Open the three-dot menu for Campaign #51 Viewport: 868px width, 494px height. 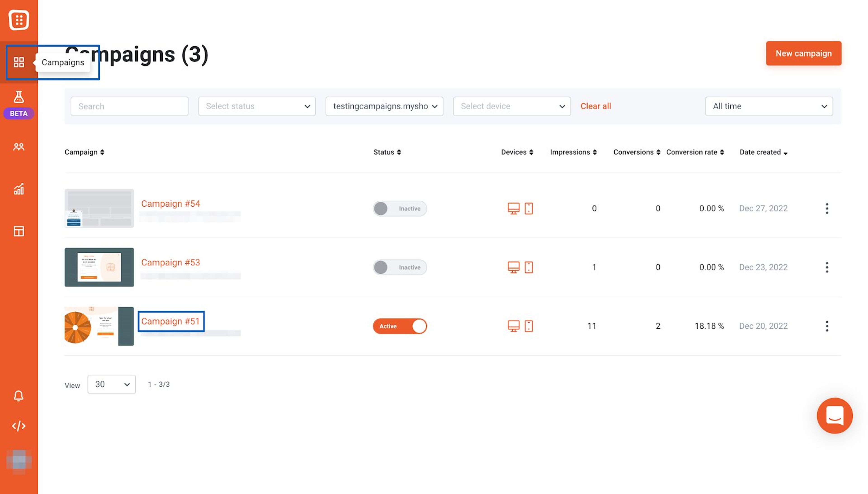coord(827,326)
